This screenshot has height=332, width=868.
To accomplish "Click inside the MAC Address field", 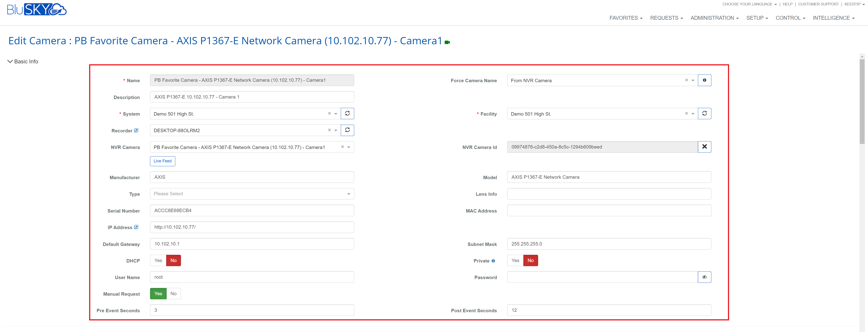I will pos(609,211).
